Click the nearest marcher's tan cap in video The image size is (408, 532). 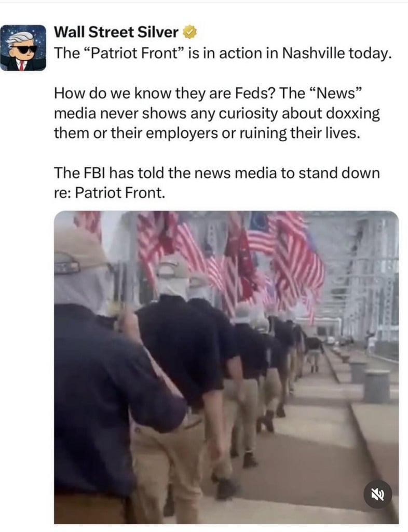(x=80, y=250)
